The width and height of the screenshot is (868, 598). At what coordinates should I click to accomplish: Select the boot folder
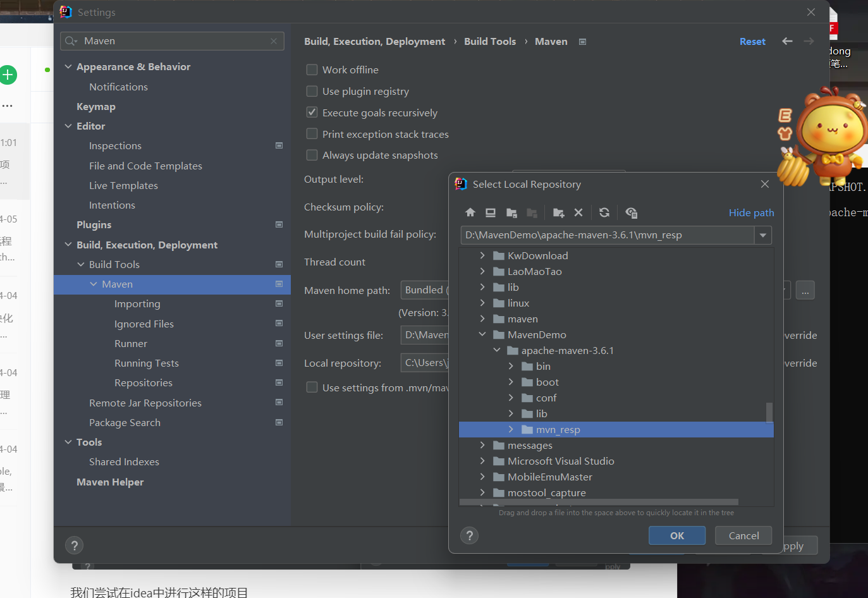[547, 382]
